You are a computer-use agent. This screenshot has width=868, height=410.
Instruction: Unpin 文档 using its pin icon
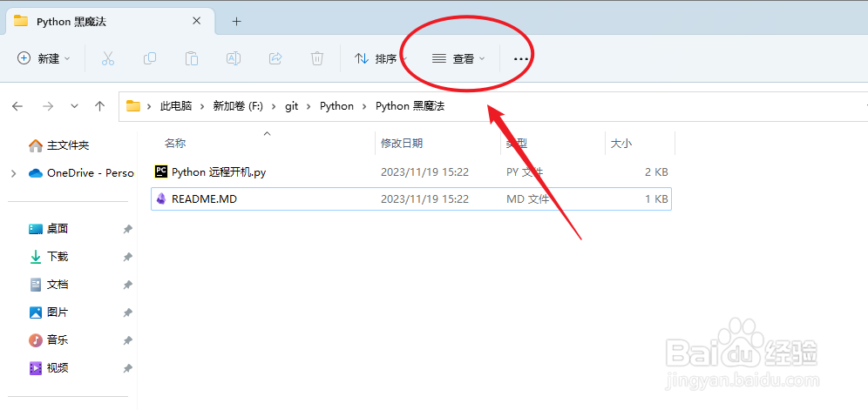pos(127,285)
